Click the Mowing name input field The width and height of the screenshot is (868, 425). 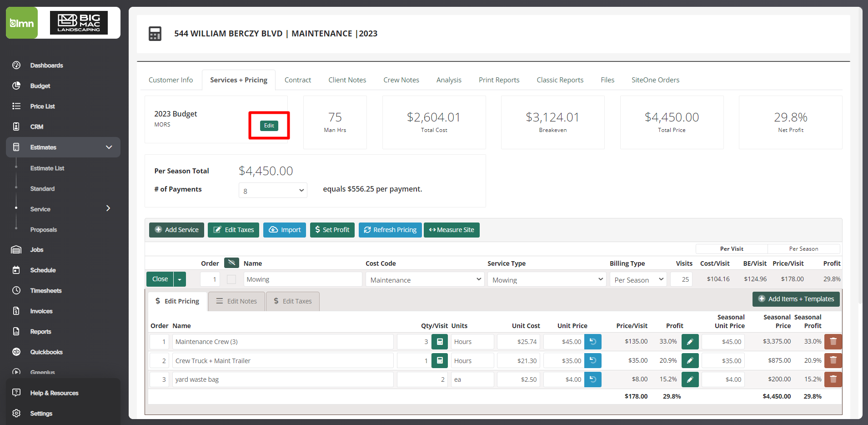(x=302, y=279)
